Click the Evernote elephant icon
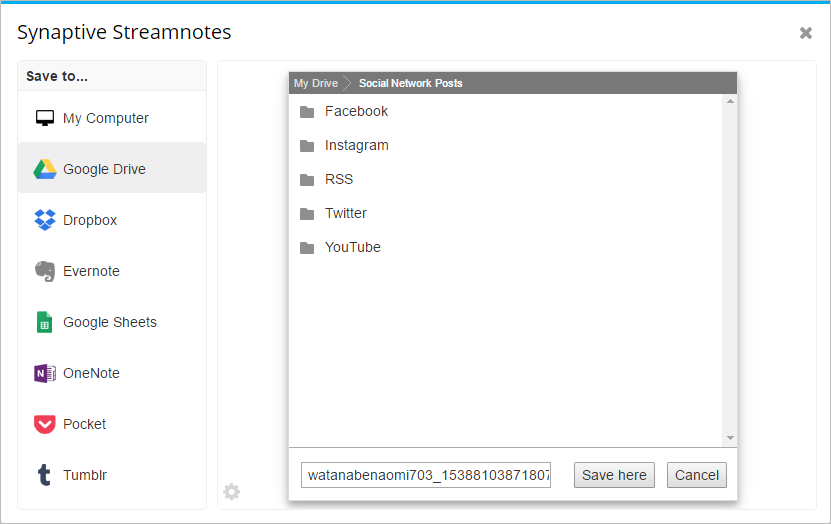 [x=45, y=271]
